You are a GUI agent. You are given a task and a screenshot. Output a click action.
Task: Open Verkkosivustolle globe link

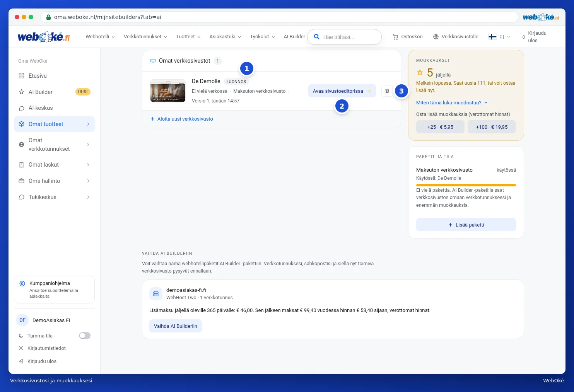pyautogui.click(x=456, y=37)
